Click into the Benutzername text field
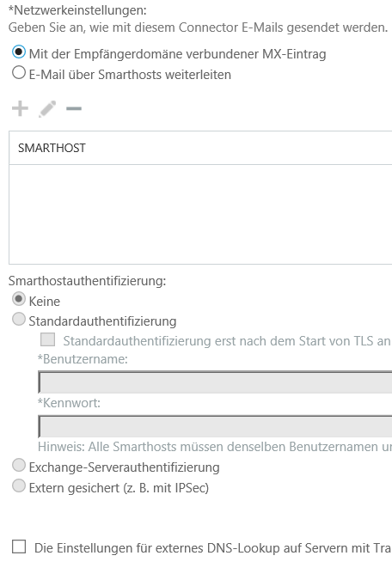The height and width of the screenshot is (574, 392). [215, 382]
